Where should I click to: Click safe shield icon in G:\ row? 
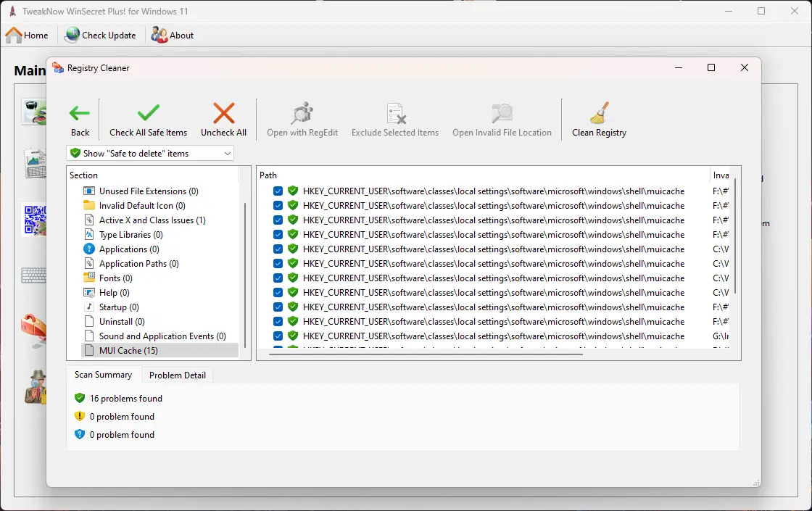point(293,336)
